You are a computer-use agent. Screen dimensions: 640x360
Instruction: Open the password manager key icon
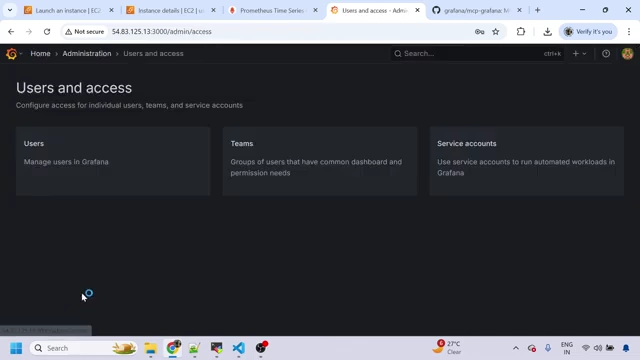pyautogui.click(x=479, y=31)
